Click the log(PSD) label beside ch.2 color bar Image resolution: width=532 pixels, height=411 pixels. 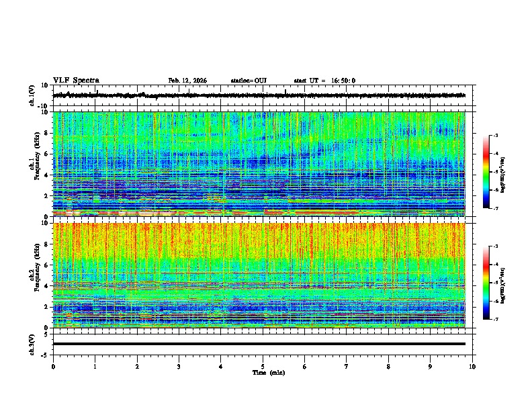[503, 286]
